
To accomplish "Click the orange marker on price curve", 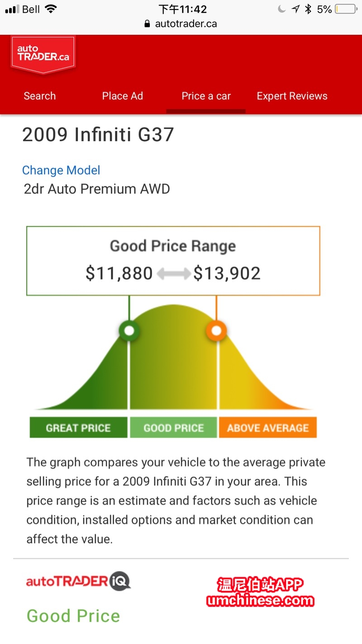I will pos(216,331).
